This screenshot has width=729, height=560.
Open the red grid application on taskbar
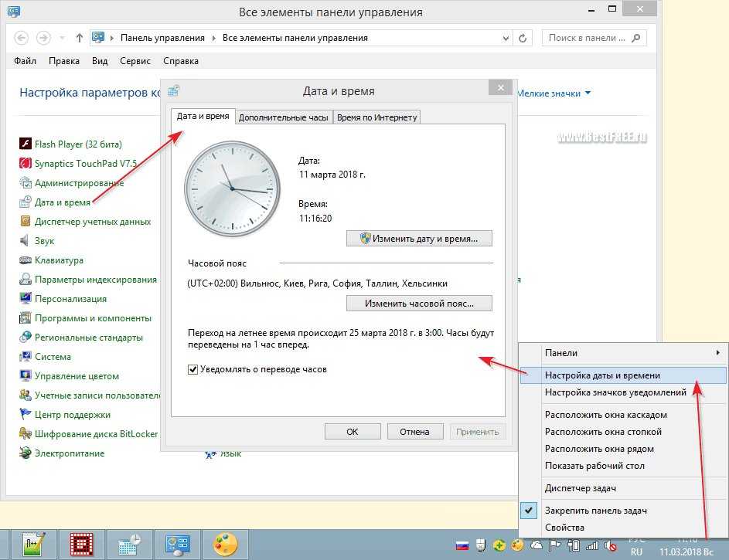pos(82,545)
